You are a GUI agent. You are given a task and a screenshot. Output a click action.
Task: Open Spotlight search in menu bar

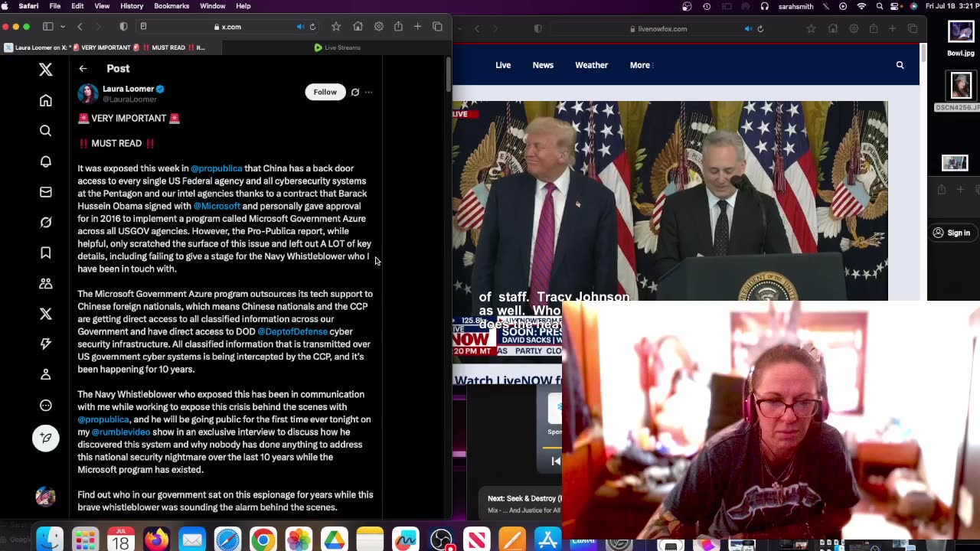tap(880, 6)
